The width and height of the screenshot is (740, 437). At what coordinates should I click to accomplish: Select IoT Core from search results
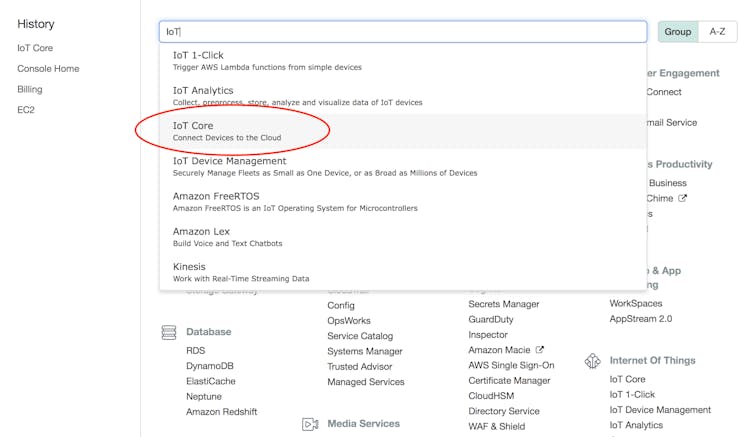403,131
